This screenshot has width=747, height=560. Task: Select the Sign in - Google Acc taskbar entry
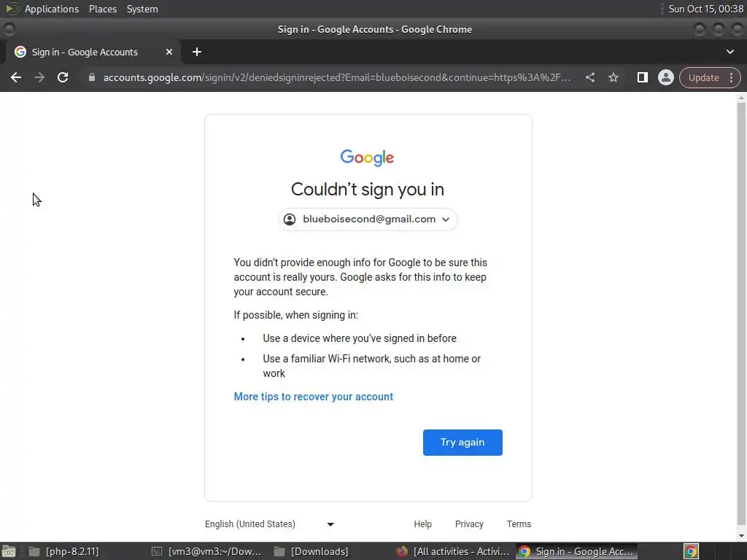point(576,551)
